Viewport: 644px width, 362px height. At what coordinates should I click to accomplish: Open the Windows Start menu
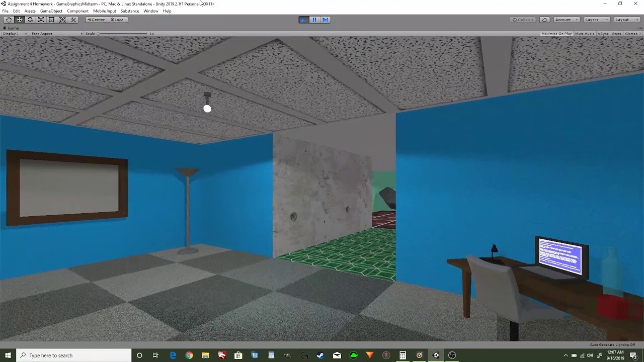(x=8, y=355)
